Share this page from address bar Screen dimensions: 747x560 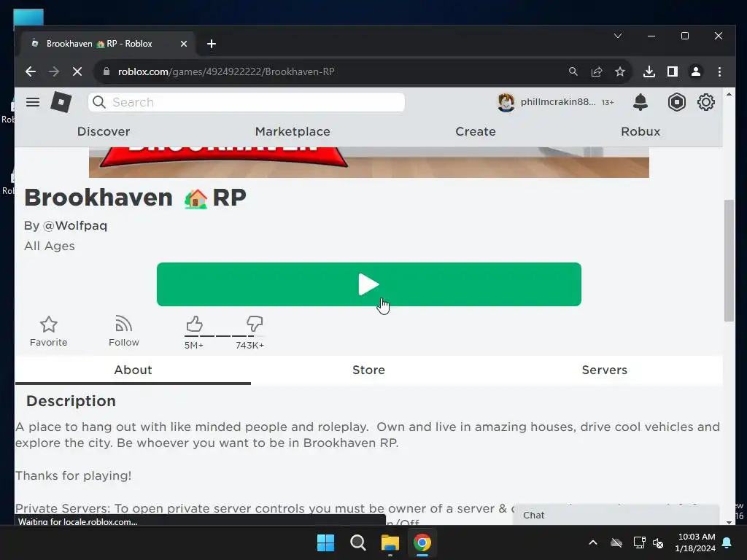pyautogui.click(x=597, y=71)
